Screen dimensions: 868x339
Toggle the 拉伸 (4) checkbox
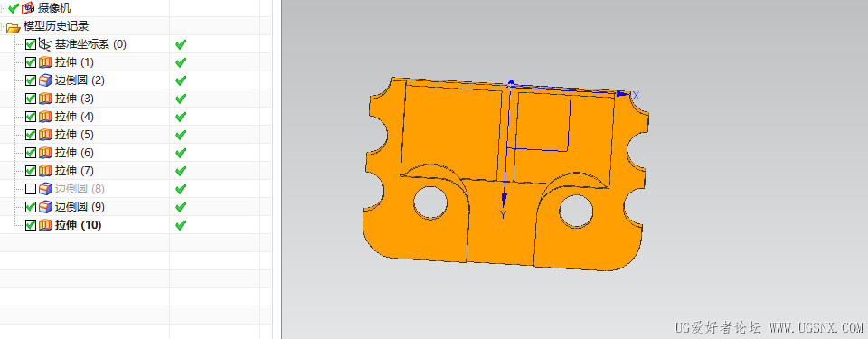(31, 117)
